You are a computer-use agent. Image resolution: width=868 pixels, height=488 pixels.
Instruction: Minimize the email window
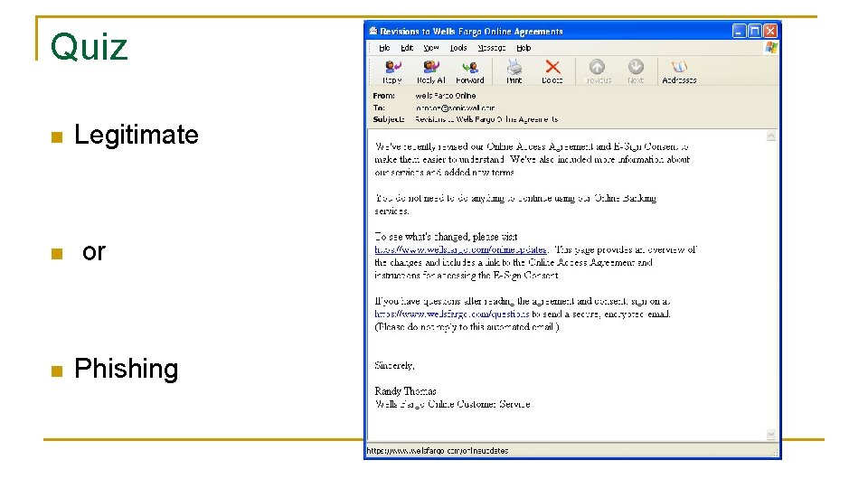tap(739, 31)
